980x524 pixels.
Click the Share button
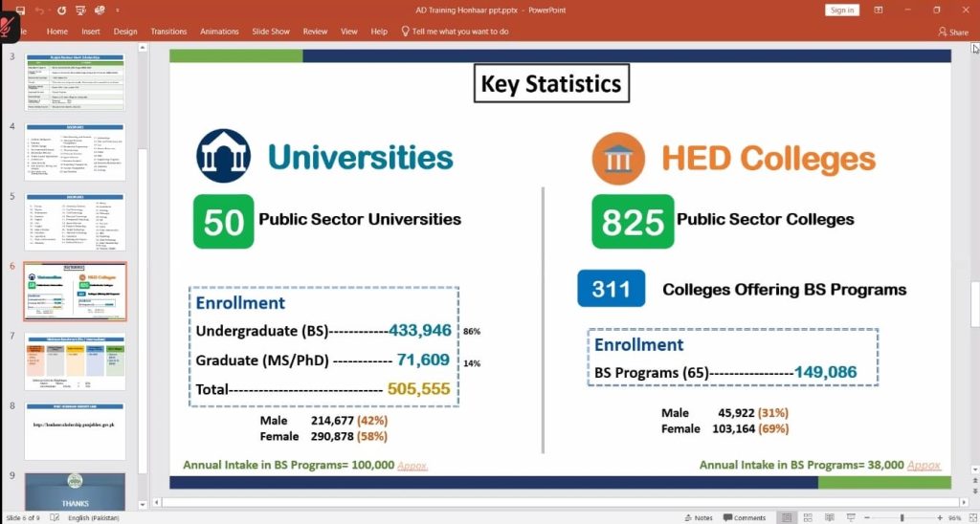(953, 32)
